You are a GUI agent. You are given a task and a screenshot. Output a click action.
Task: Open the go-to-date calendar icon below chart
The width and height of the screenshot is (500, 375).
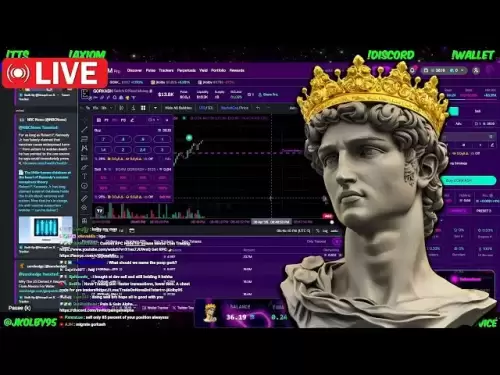tap(132, 230)
